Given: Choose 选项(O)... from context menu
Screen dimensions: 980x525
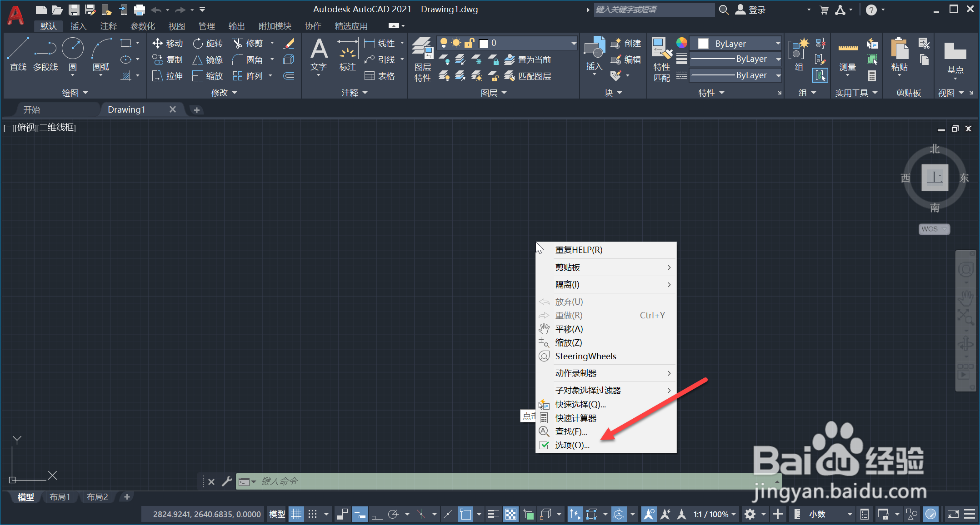Looking at the screenshot, I should point(572,445).
